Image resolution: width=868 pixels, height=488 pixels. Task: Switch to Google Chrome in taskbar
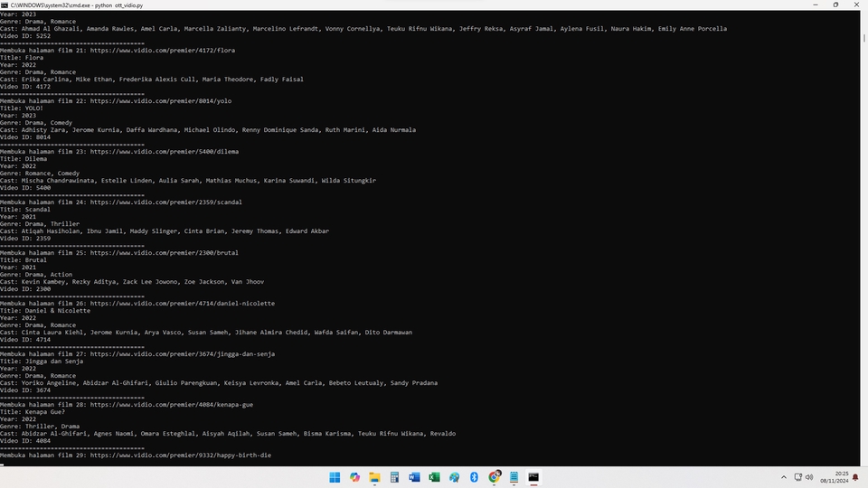tap(495, 477)
